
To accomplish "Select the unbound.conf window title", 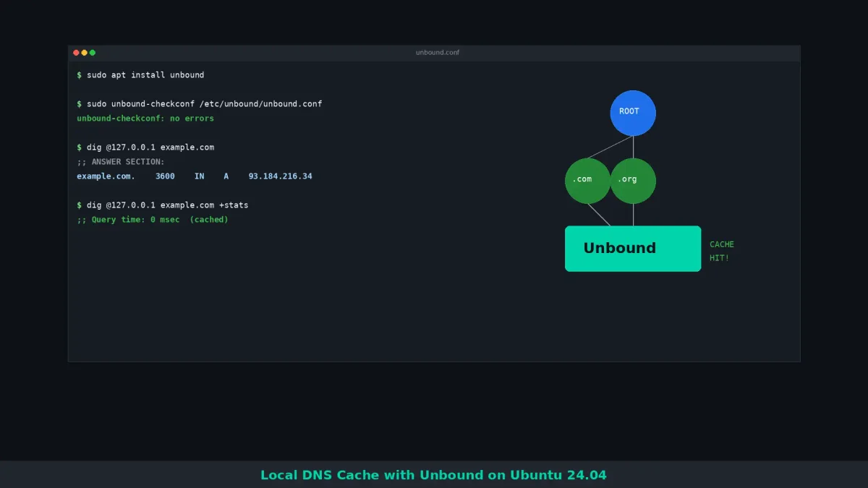I will click(x=438, y=53).
